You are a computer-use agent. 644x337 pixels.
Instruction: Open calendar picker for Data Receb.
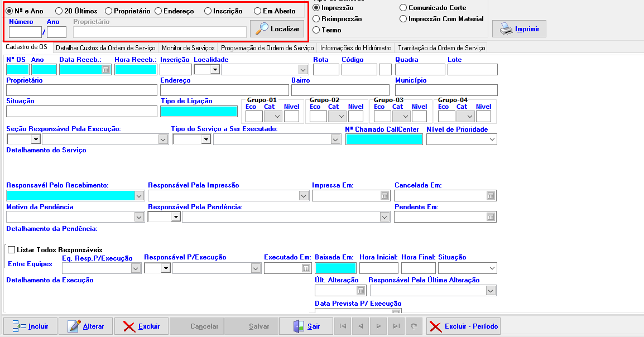pyautogui.click(x=105, y=70)
